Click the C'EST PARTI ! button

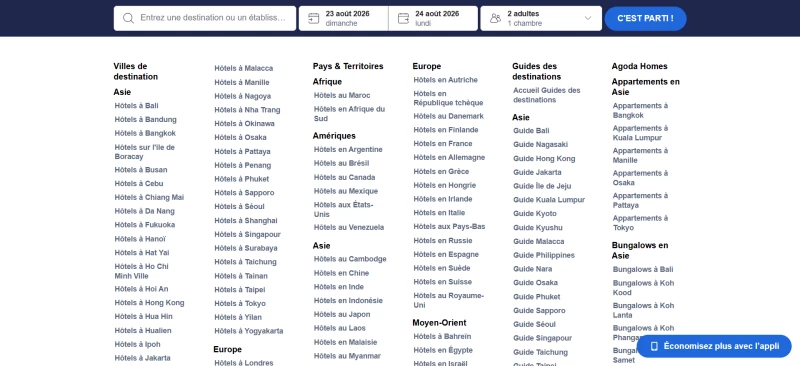(645, 18)
